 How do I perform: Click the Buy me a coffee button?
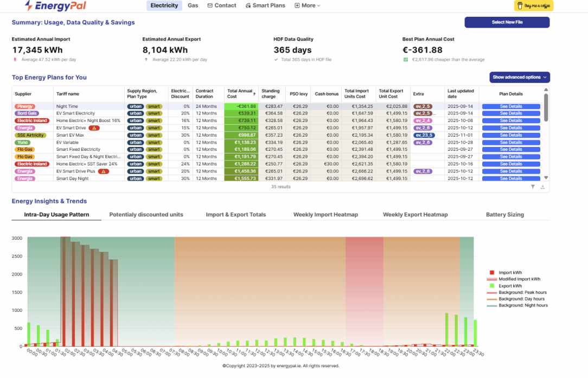[534, 5]
